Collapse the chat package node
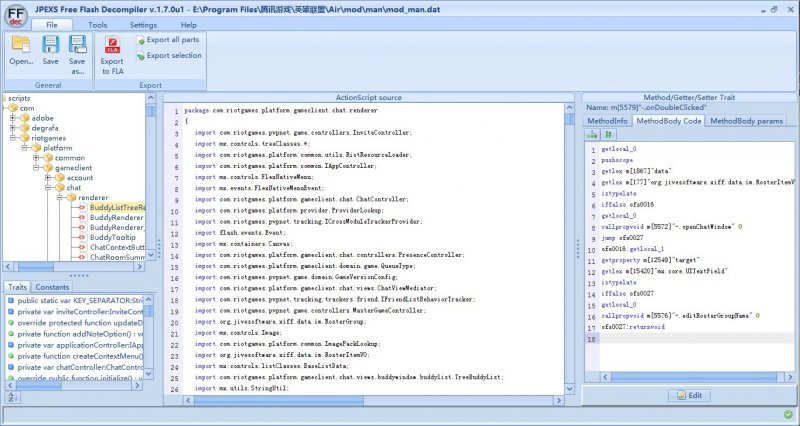800x426 pixels. 48,188
